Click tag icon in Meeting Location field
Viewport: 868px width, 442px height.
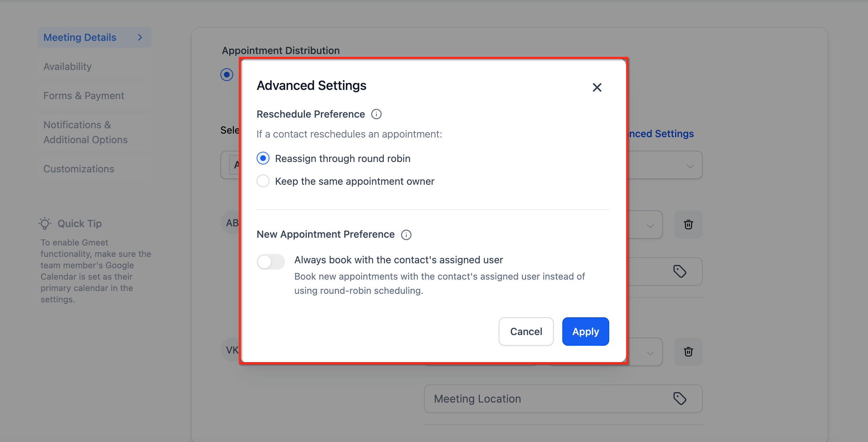(680, 399)
